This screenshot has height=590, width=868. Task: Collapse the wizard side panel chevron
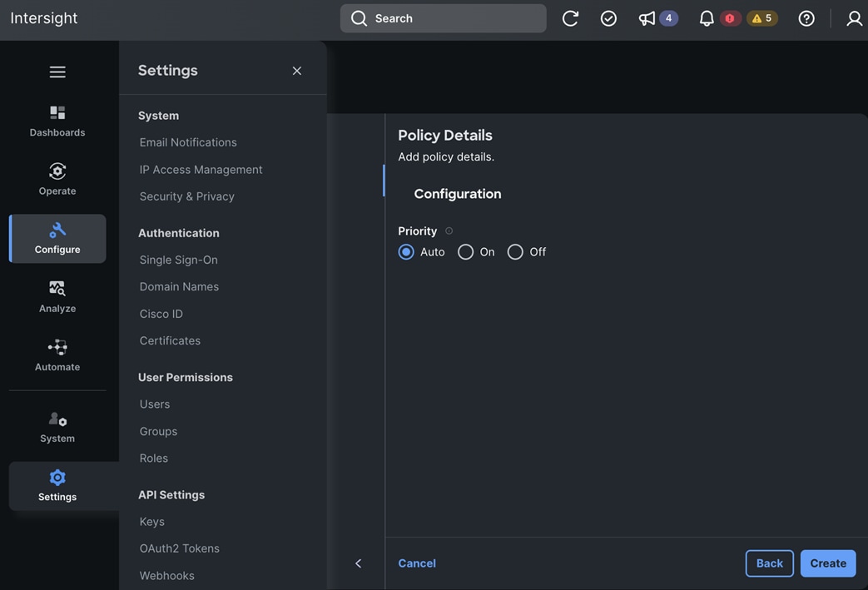click(358, 563)
